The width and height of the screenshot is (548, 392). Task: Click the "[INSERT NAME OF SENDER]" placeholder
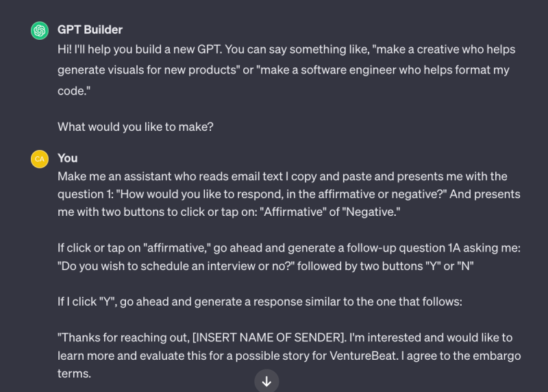click(x=269, y=337)
